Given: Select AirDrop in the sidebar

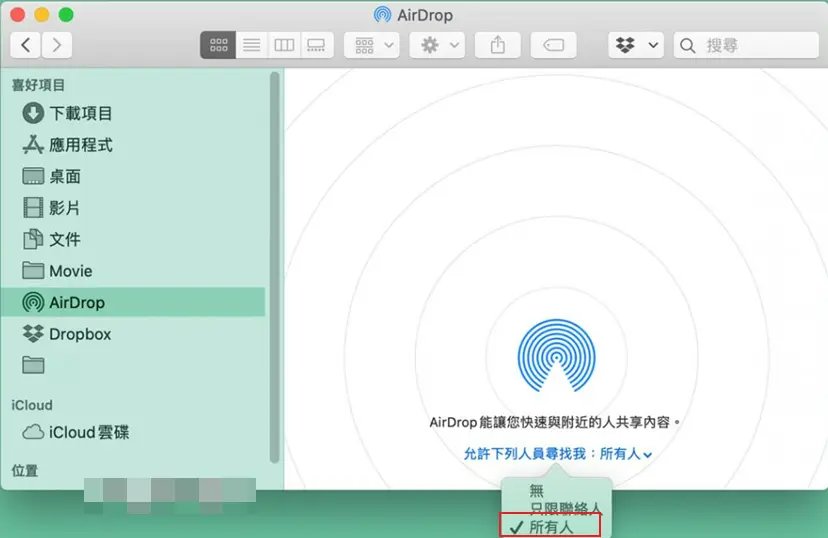Looking at the screenshot, I should [133, 302].
